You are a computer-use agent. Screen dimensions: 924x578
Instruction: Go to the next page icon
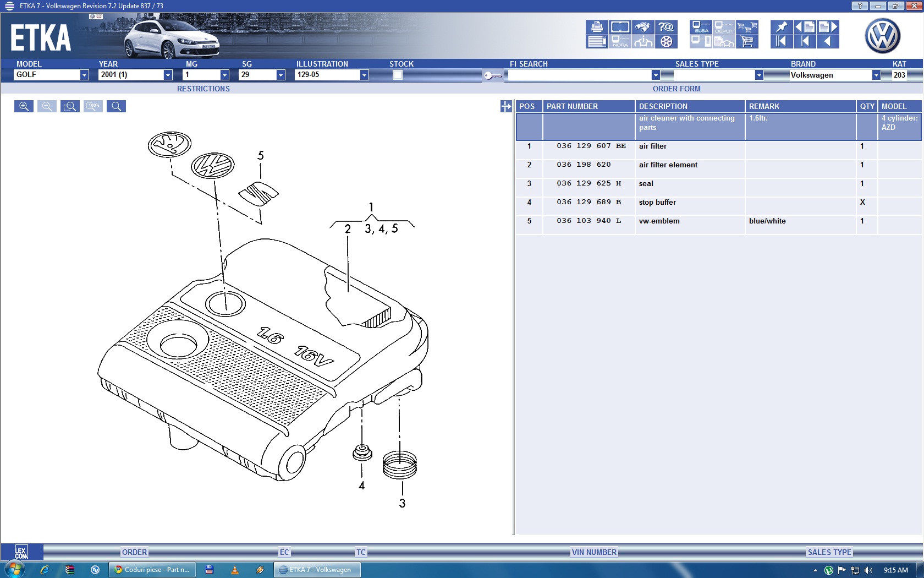[828, 27]
